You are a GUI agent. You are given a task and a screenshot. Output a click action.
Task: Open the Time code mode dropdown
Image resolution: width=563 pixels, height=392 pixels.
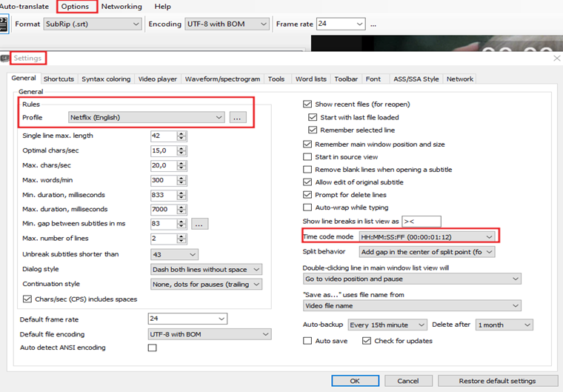pyautogui.click(x=427, y=237)
